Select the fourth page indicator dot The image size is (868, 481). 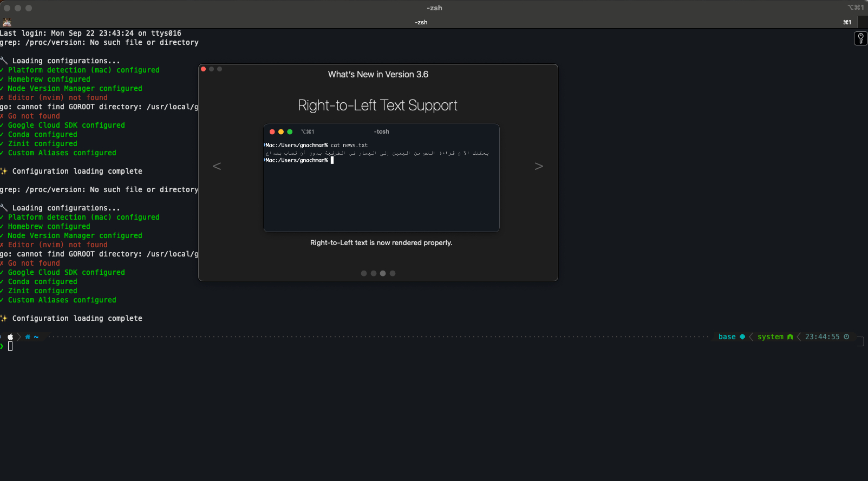(x=393, y=273)
